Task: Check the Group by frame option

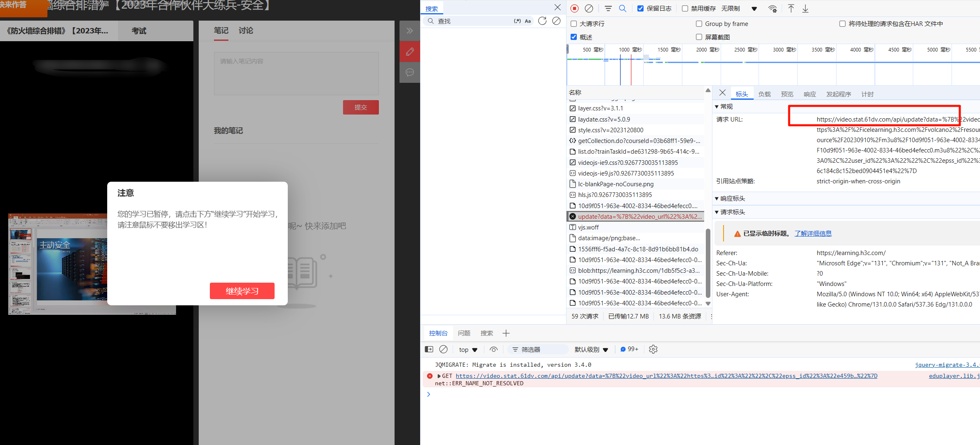Action: tap(699, 23)
